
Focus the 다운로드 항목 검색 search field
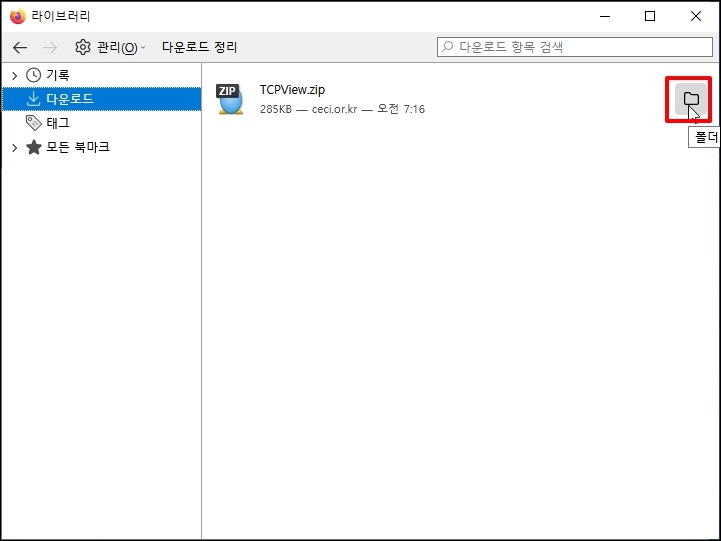click(575, 47)
